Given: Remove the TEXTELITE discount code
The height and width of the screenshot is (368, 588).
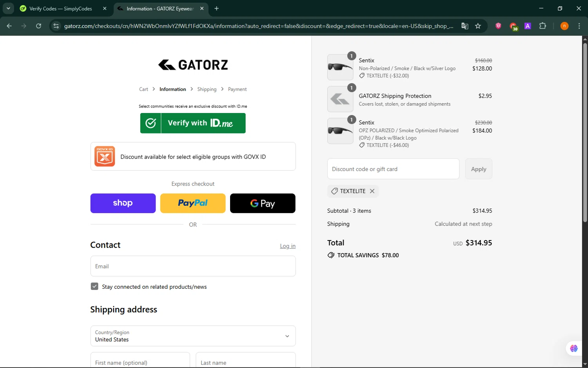Looking at the screenshot, I should click(372, 191).
